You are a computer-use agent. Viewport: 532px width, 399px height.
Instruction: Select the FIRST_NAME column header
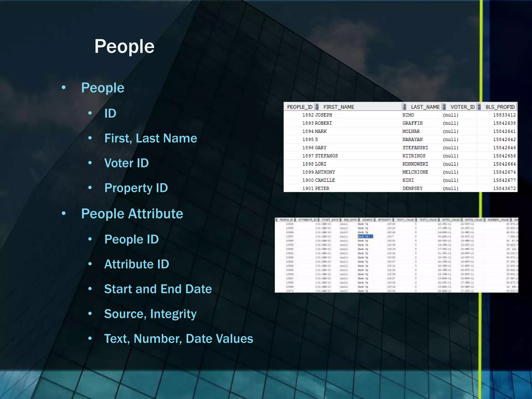[338, 107]
